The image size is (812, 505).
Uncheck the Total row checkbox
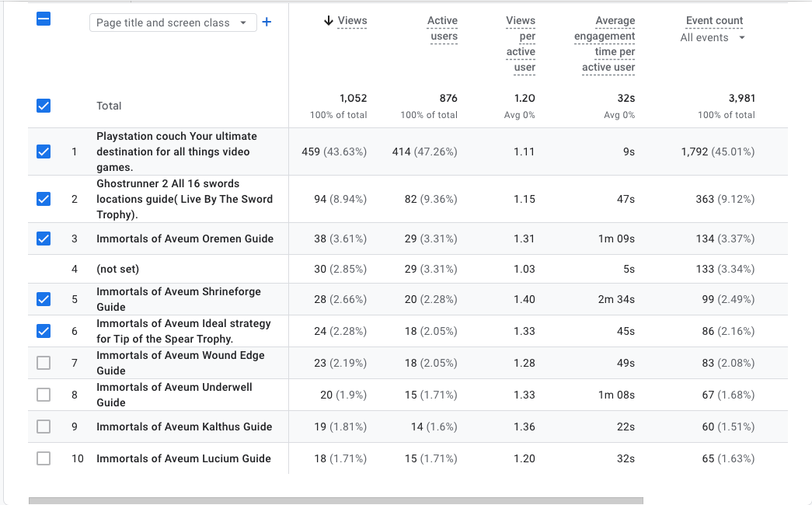[x=44, y=106]
